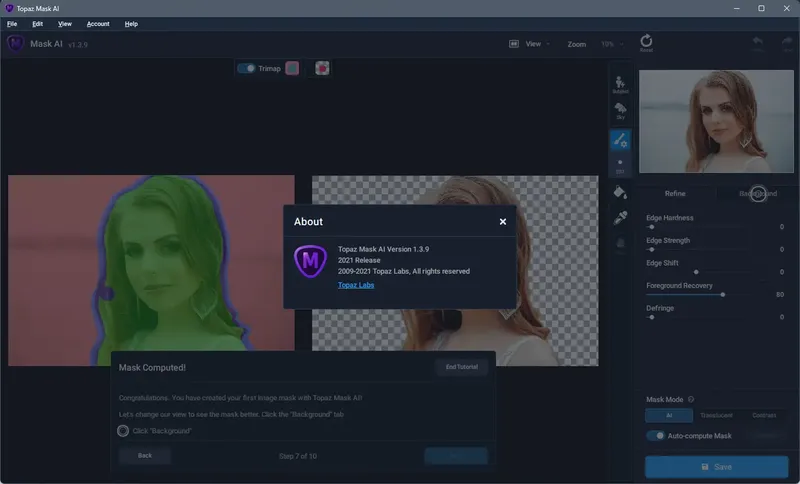Select AI mask mode
The image size is (800, 484).
(x=669, y=415)
